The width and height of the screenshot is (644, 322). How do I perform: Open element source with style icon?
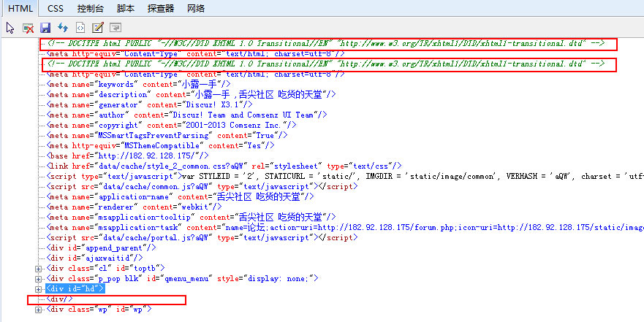tap(80, 28)
